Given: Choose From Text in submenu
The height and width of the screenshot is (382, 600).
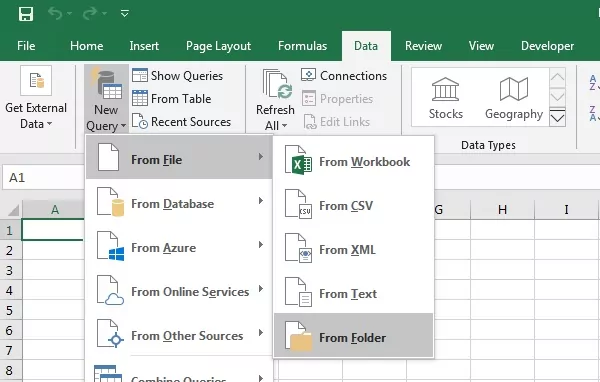Looking at the screenshot, I should pos(354,293).
